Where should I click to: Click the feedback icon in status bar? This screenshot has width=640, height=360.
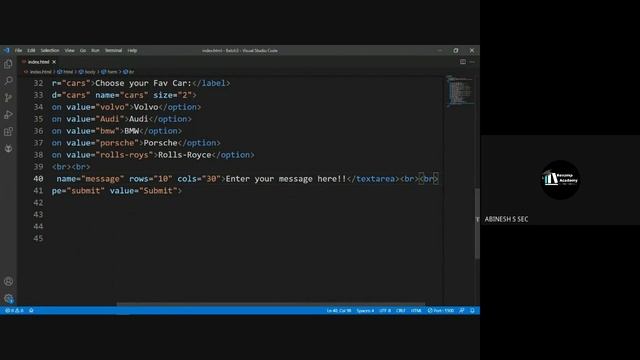(462, 311)
